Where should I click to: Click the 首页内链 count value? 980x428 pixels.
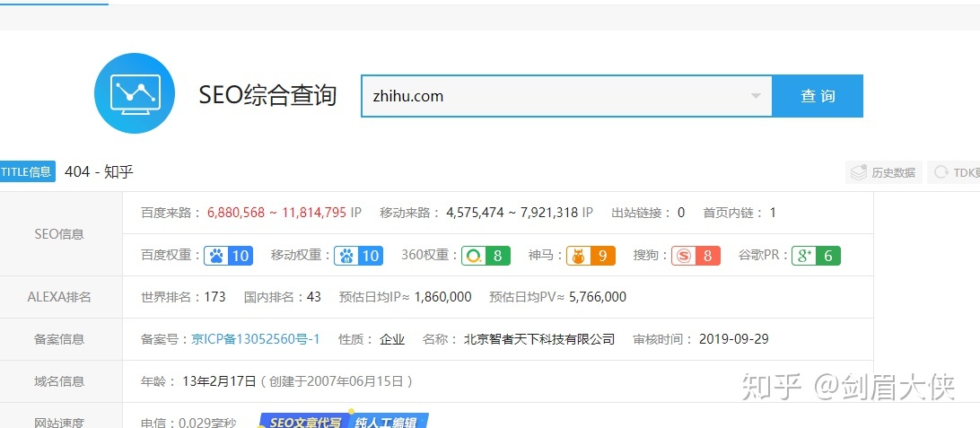click(773, 213)
